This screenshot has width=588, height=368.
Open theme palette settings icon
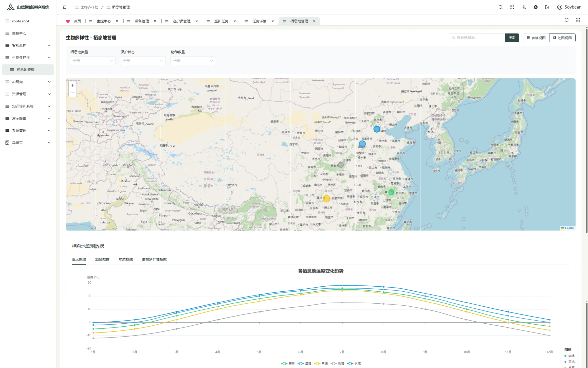547,7
